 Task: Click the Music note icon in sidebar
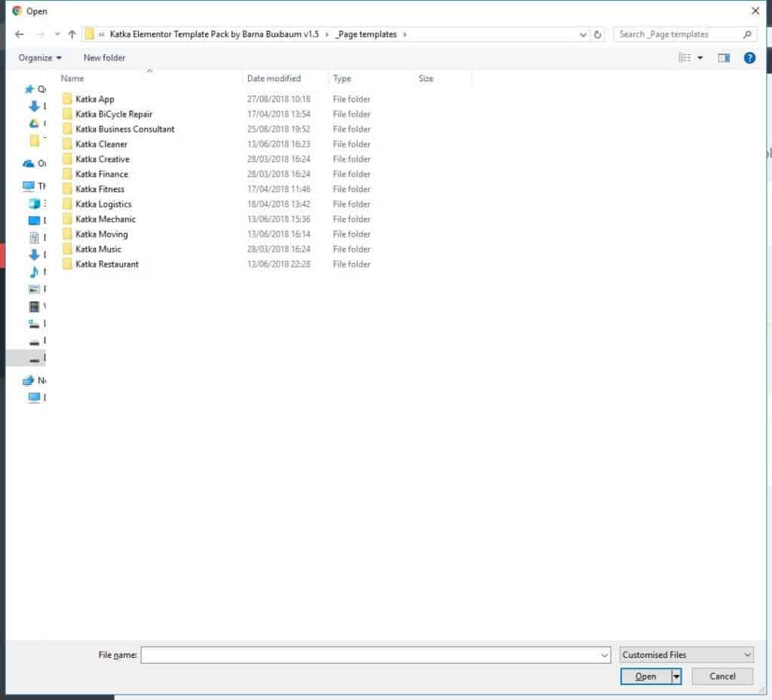pos(34,272)
